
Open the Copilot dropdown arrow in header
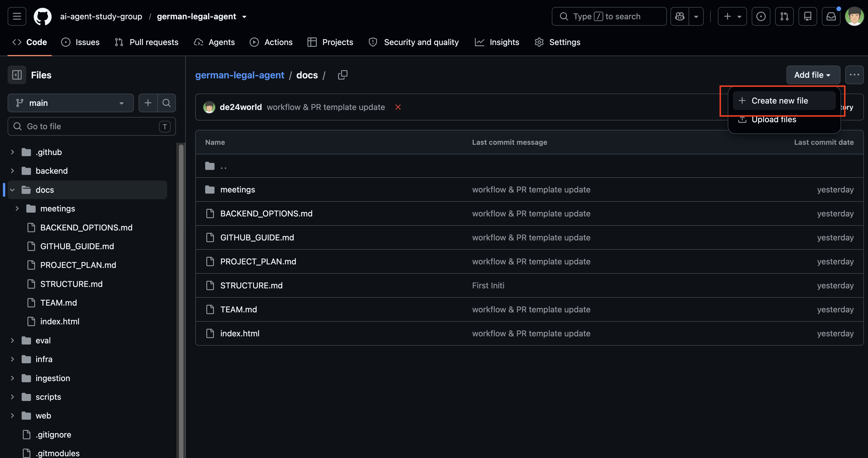[x=696, y=16]
